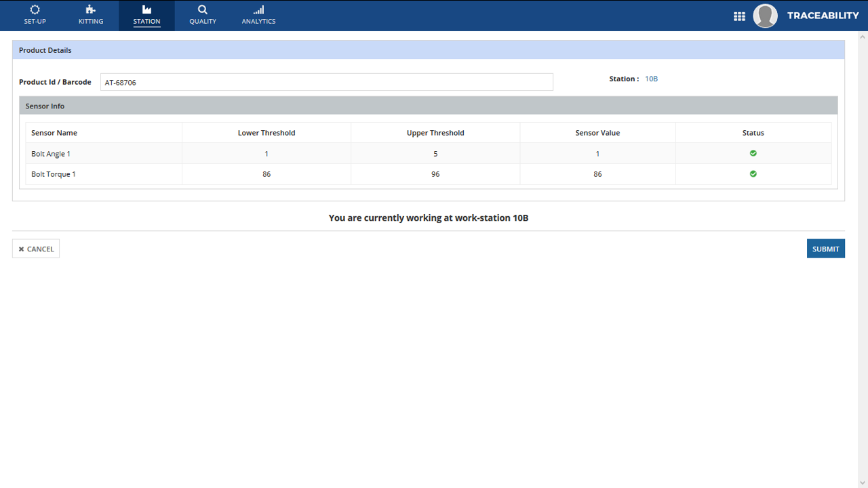Click the STATION chart icon

point(146,10)
